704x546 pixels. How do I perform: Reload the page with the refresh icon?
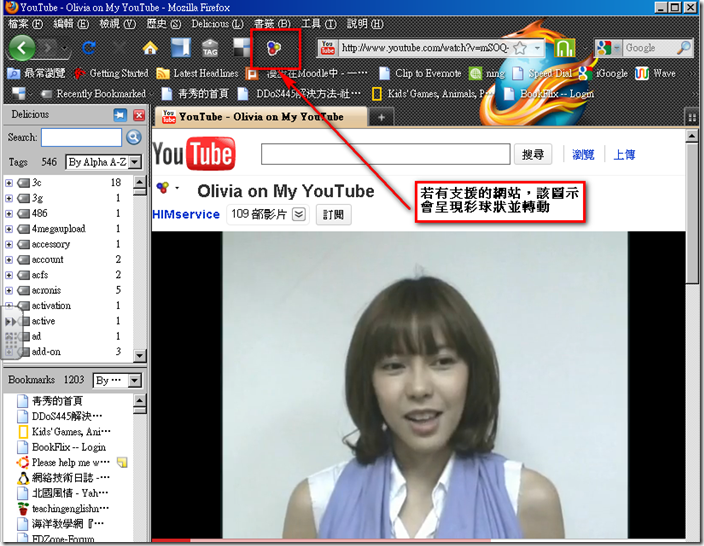click(x=89, y=48)
